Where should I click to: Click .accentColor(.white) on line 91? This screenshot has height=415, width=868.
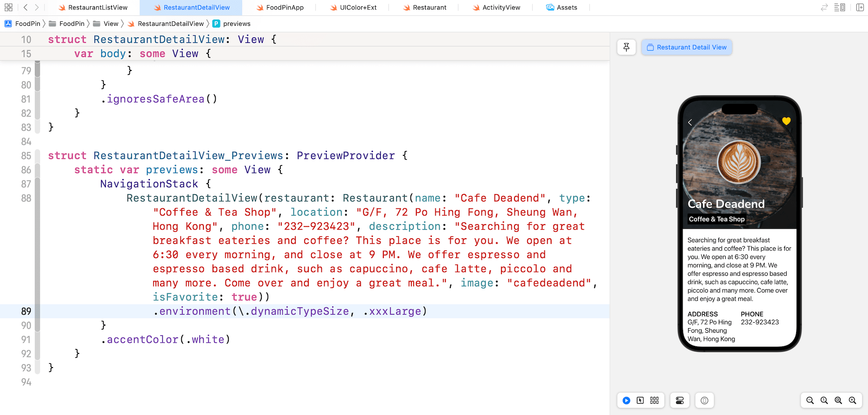pyautogui.click(x=165, y=339)
